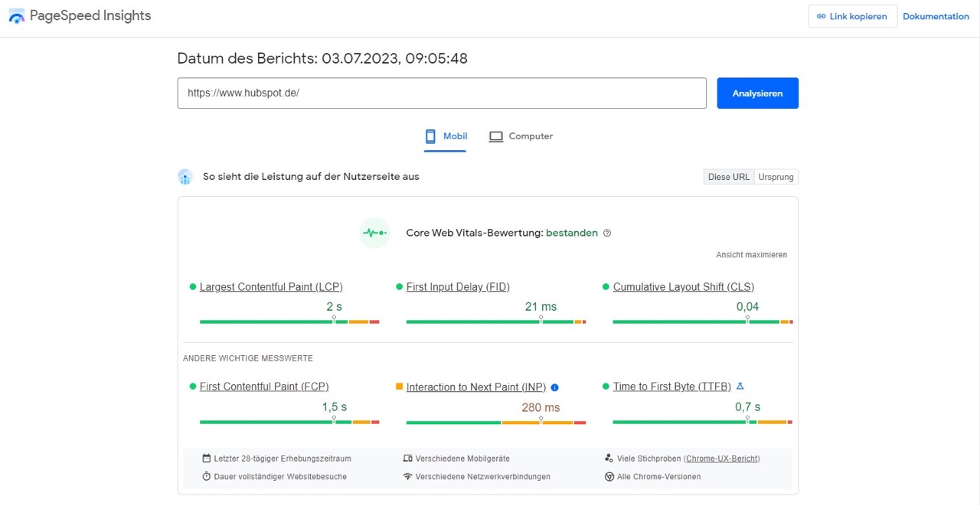This screenshot has height=506, width=980.
Task: Open the Dokumentation link
Action: 936,16
